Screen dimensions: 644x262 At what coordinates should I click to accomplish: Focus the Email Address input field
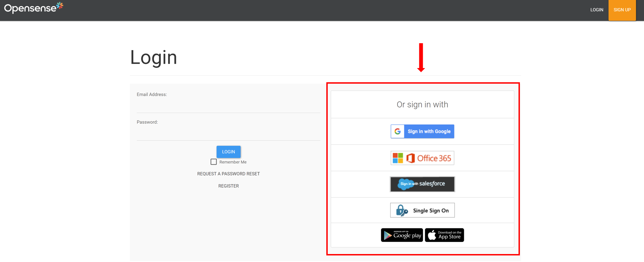[228, 106]
